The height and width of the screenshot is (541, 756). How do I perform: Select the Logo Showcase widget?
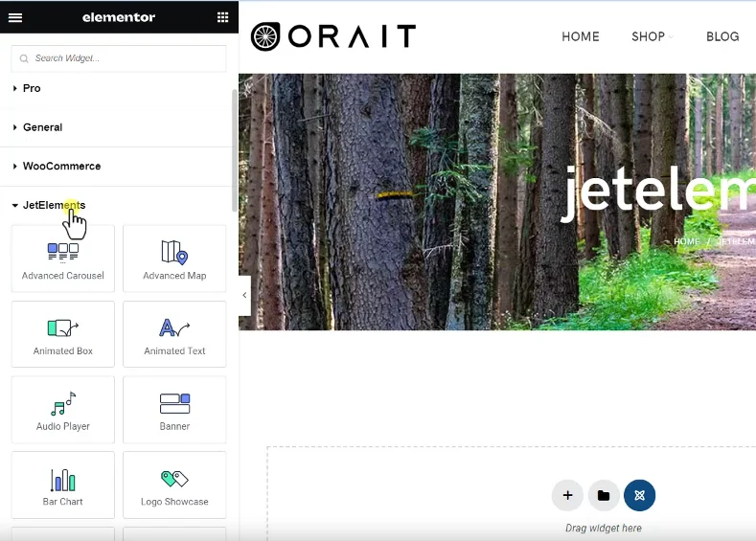[174, 485]
